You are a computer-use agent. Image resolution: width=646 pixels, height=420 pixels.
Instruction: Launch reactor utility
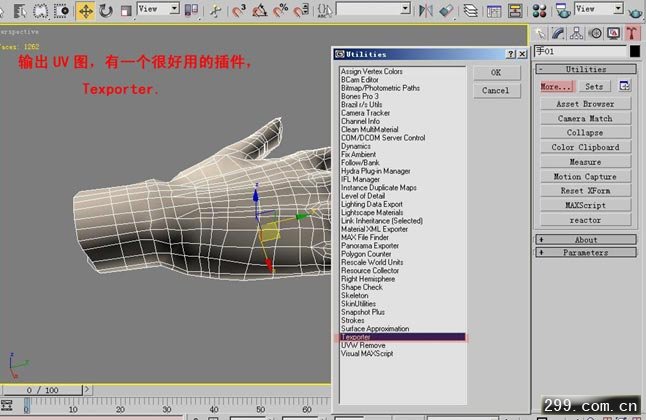point(585,220)
